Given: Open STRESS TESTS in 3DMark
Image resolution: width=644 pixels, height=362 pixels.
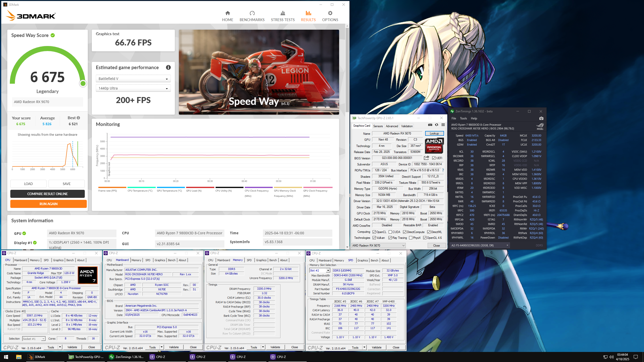Looking at the screenshot, I should 283,16.
